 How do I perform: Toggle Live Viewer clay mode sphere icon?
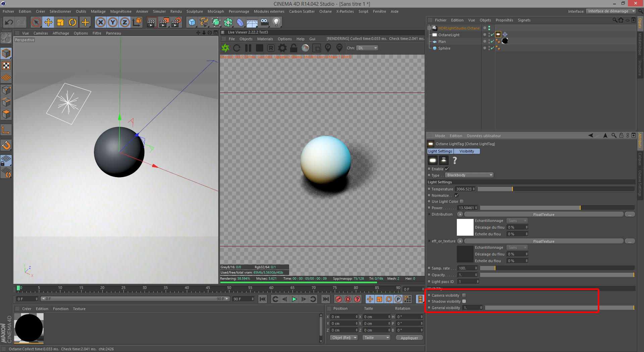point(305,48)
